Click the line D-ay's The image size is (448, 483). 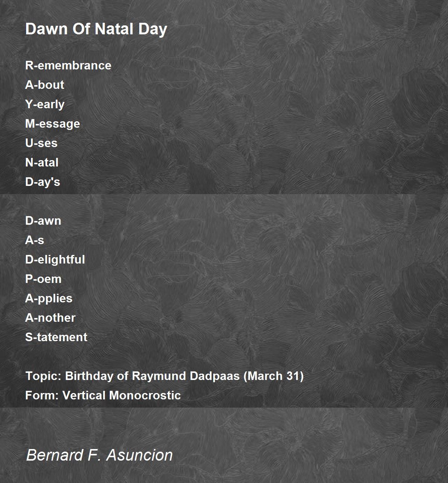[x=43, y=182]
